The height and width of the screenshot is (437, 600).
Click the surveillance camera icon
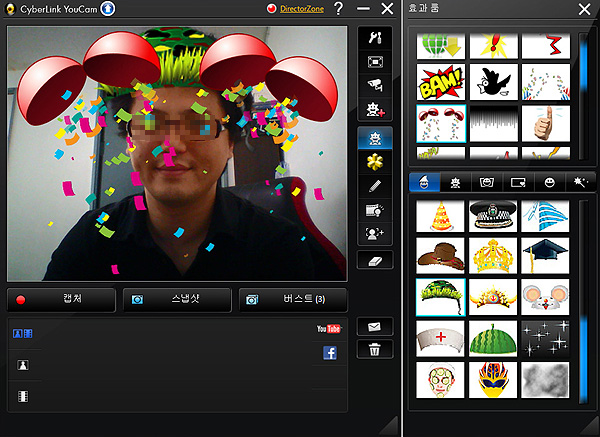click(x=374, y=86)
